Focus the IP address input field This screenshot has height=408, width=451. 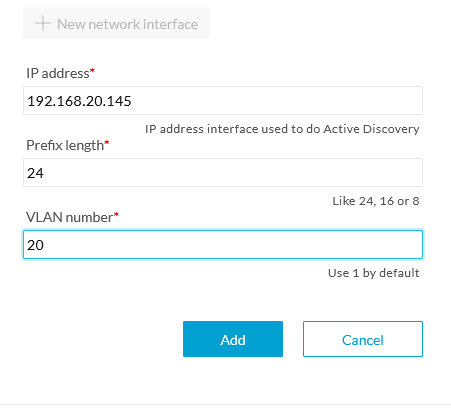223,101
